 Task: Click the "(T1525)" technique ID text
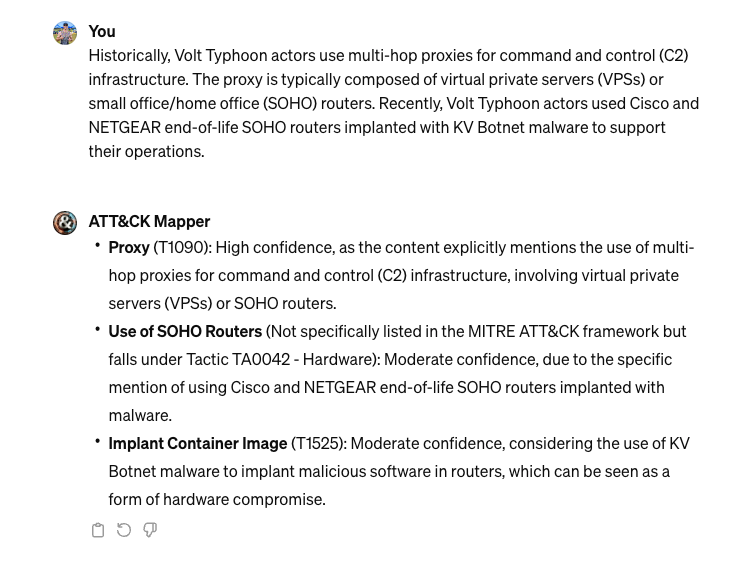[318, 443]
